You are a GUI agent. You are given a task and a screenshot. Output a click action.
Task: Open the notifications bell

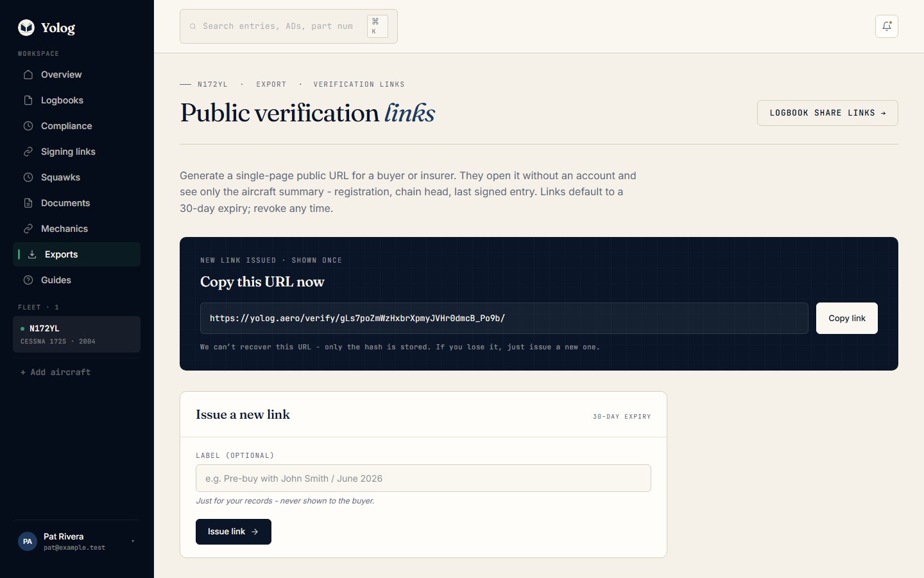click(x=886, y=26)
